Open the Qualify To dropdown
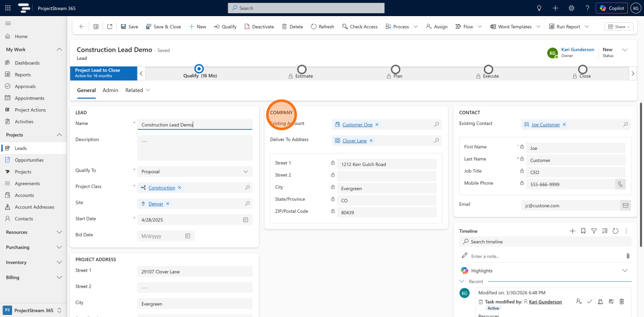The image size is (644, 317). point(195,172)
